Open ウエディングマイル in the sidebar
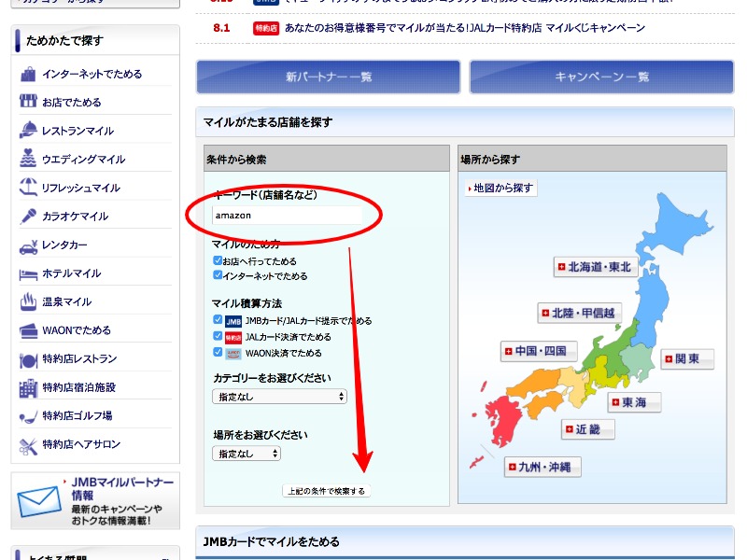Viewport: 747px width, 560px height. pyautogui.click(x=84, y=159)
